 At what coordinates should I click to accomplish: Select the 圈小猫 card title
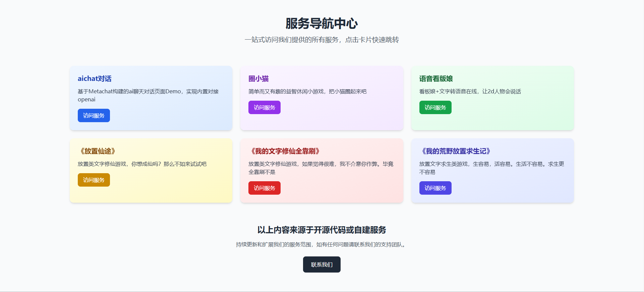(x=258, y=79)
